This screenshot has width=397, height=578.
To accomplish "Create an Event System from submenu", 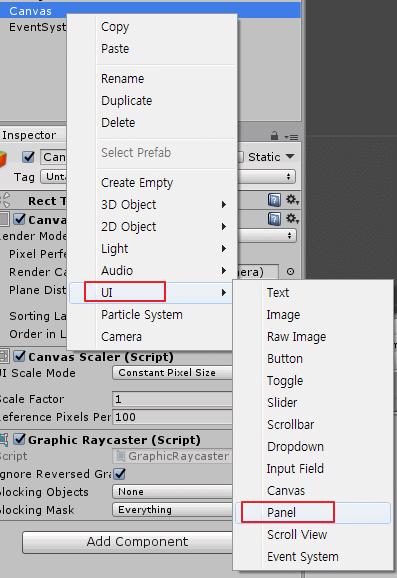I will tap(313, 557).
